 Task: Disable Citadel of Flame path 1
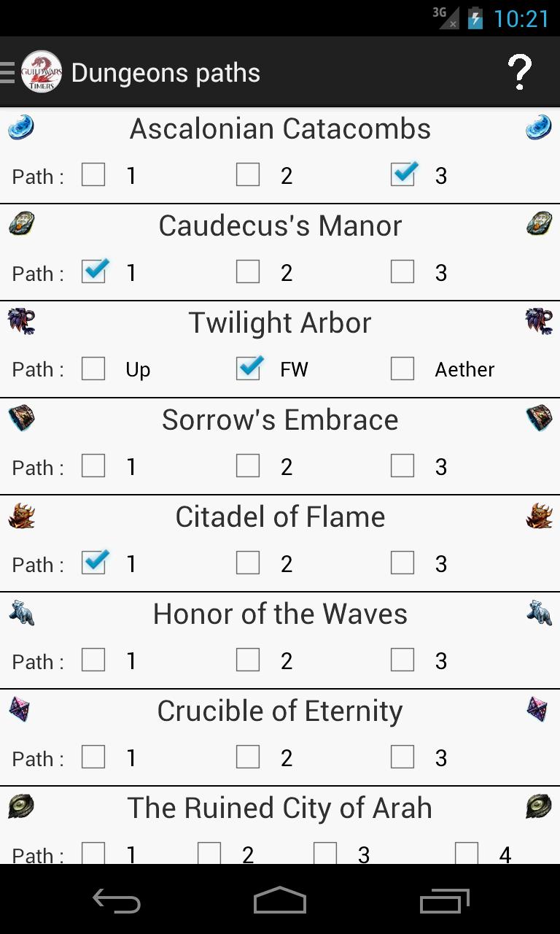(93, 563)
